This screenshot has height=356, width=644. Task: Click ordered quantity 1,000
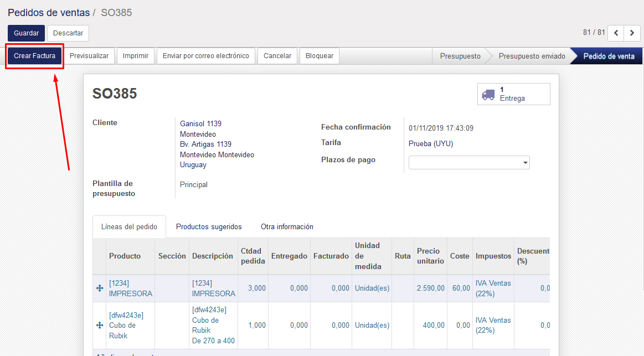[x=257, y=325]
